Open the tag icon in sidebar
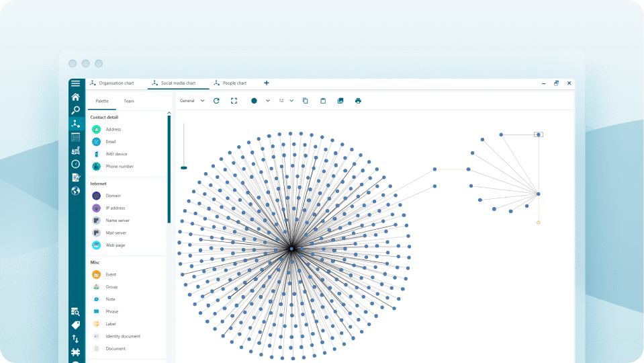 tap(76, 325)
